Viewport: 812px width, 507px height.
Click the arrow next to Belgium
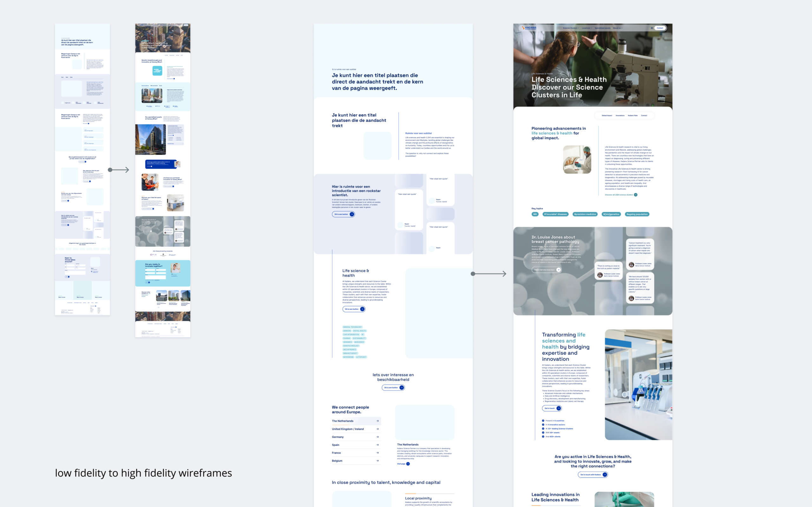[378, 461]
